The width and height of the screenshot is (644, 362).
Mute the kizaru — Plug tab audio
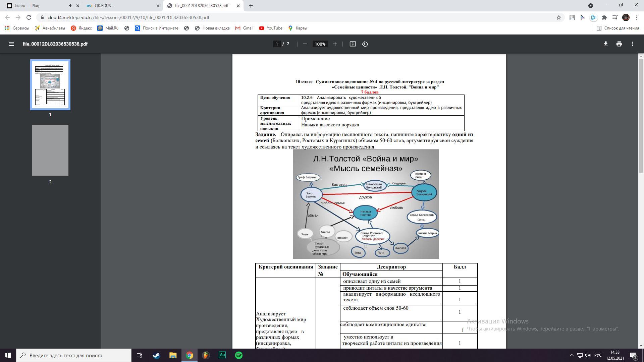coord(70,6)
